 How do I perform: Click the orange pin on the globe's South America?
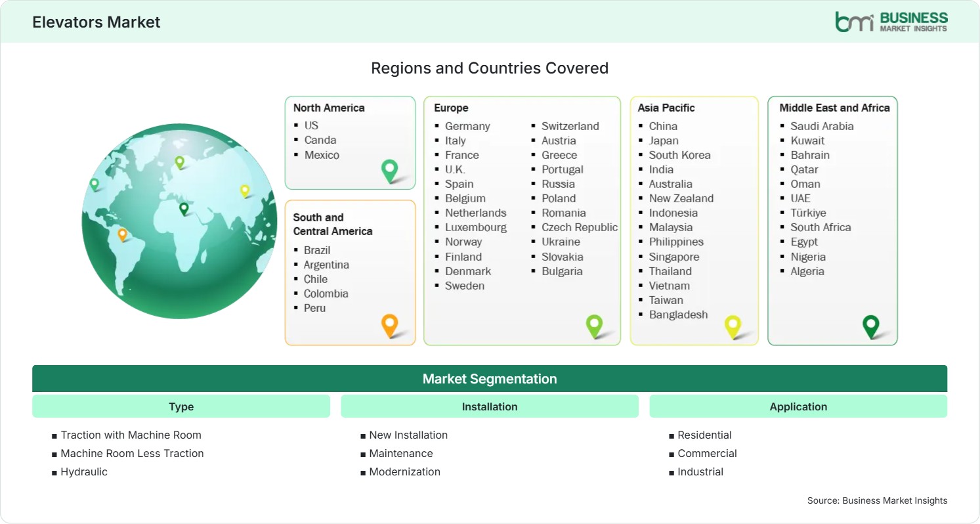coord(122,234)
